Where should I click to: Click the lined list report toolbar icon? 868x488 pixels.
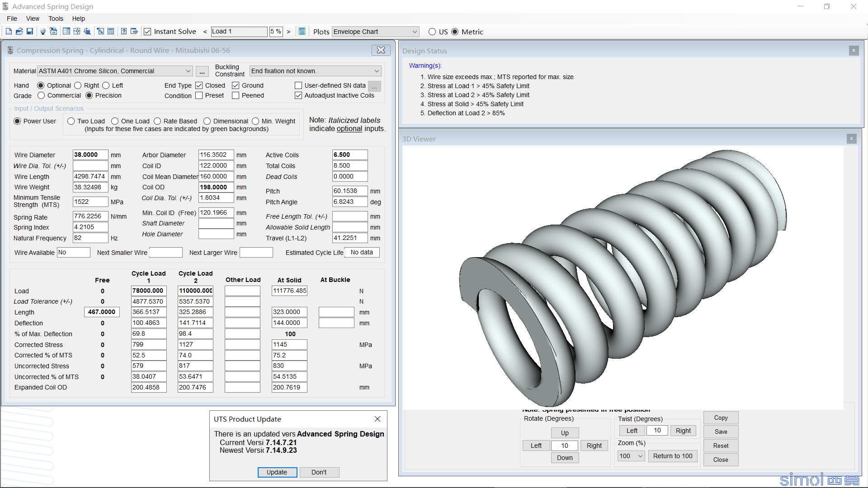(111, 32)
